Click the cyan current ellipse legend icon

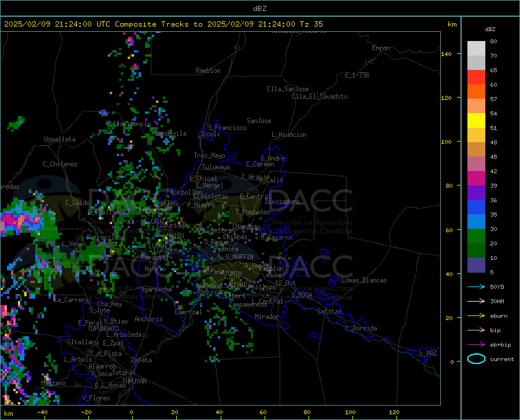coord(476,359)
